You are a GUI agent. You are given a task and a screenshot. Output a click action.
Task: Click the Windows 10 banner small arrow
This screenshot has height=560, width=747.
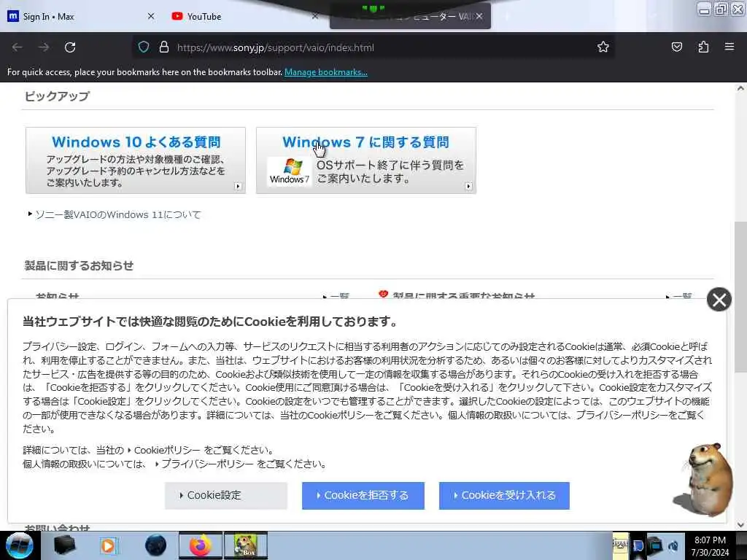(x=238, y=186)
